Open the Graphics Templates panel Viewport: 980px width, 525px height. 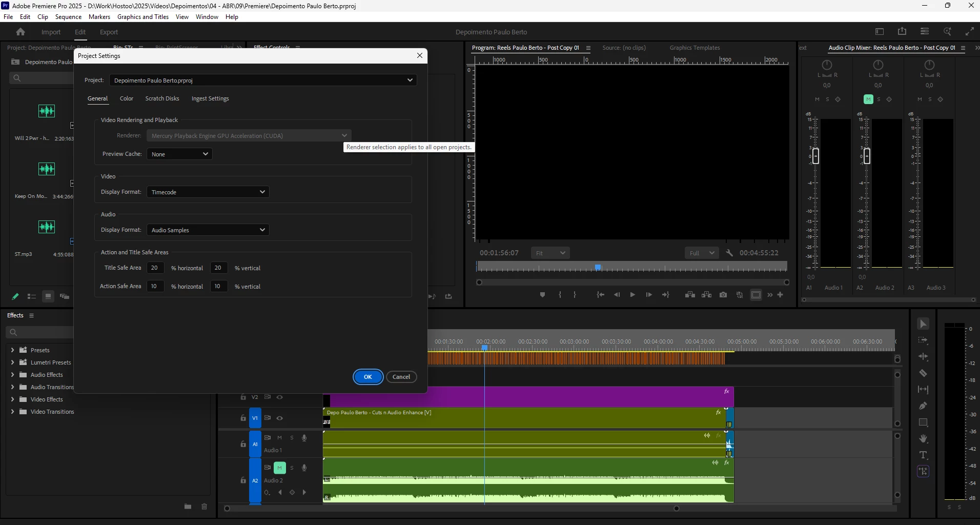[695, 48]
